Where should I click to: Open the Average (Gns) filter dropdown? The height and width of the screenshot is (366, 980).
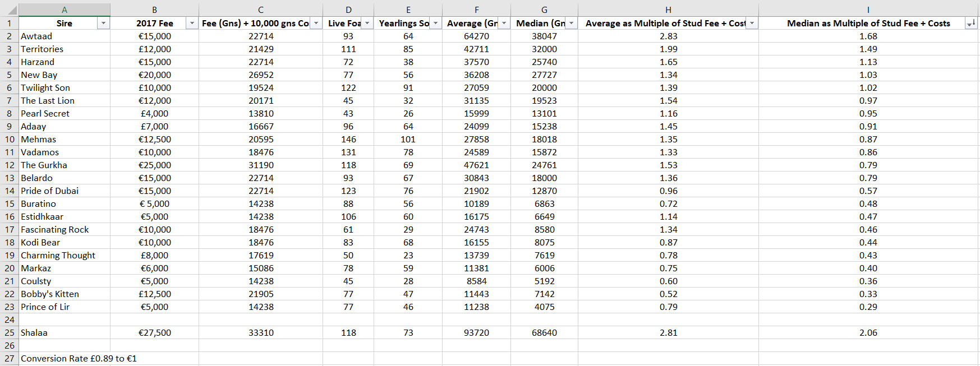tap(504, 23)
